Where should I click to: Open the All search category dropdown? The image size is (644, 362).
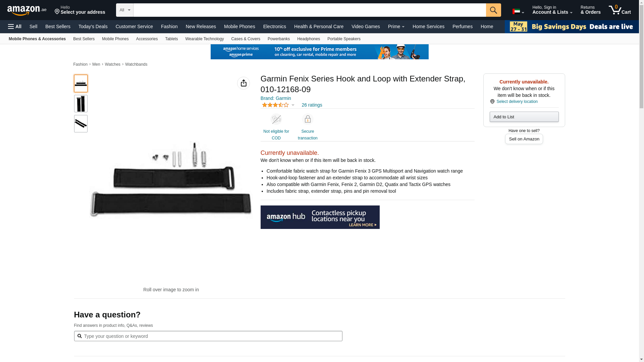[124, 10]
